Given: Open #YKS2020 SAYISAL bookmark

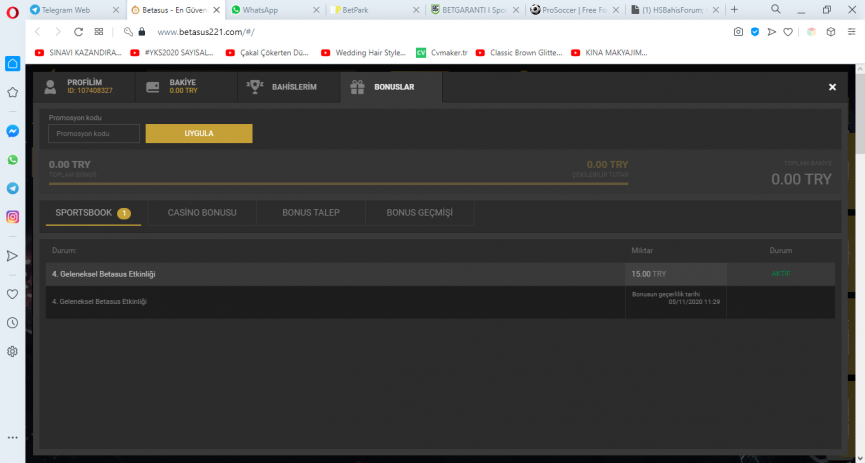Looking at the screenshot, I should point(173,53).
